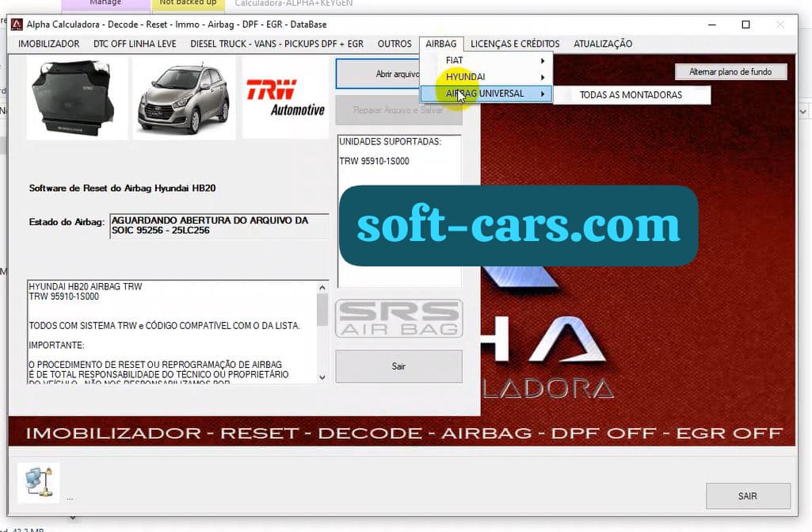The image size is (812, 532).
Task: Click the description box scroll down arrow
Action: point(322,377)
